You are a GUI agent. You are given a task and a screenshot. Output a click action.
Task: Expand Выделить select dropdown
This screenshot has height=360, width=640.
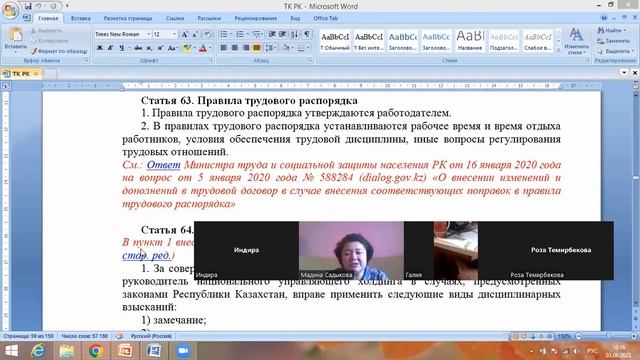[632, 51]
